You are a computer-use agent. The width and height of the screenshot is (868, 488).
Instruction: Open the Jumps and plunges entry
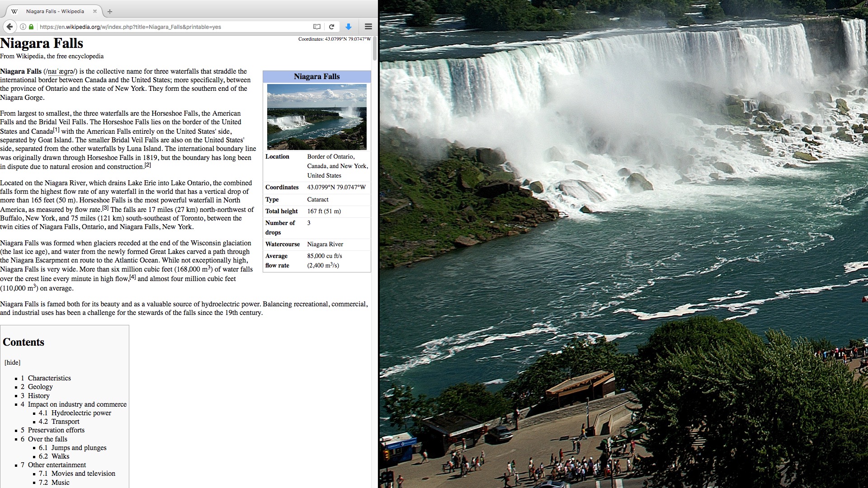click(x=79, y=448)
